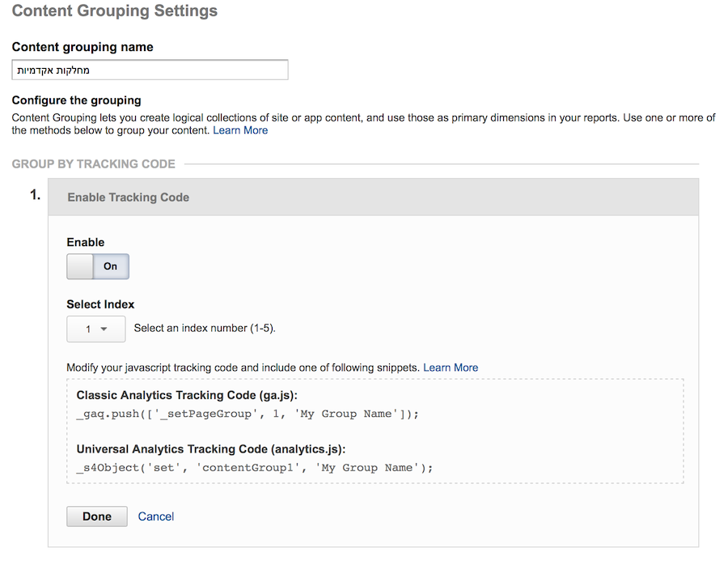Click the Select Index label
Screen dimensions: 728x561
pos(100,304)
